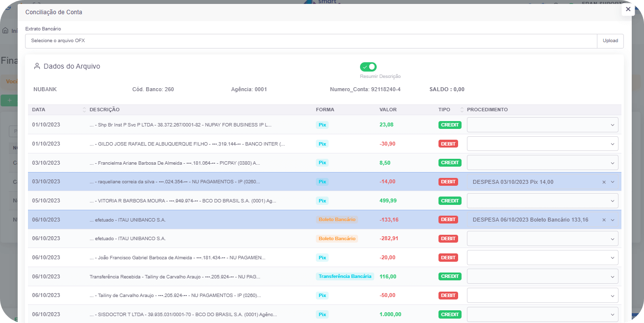Click the Boleto Bancário tag on -282,91 row
Screen dimensions: 644x323
pyautogui.click(x=337, y=239)
